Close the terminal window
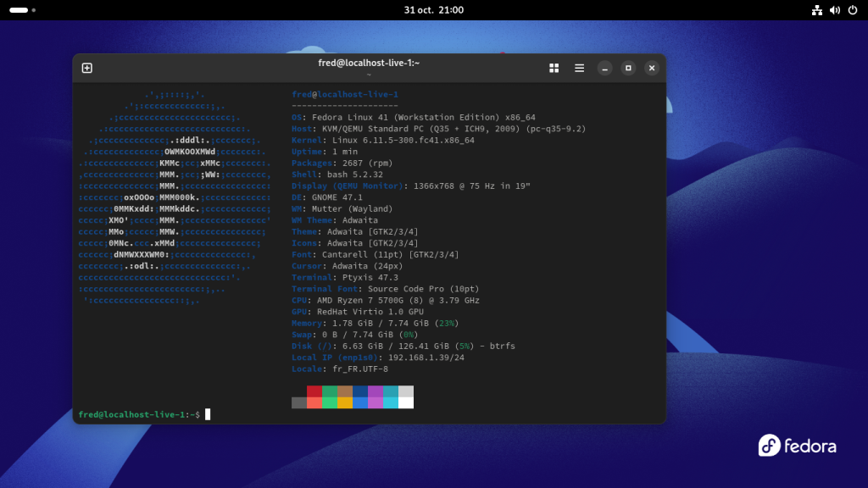The width and height of the screenshot is (868, 488). coord(652,68)
